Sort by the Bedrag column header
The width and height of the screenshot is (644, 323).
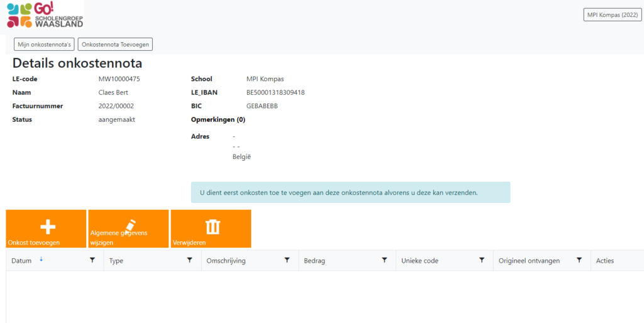(315, 261)
